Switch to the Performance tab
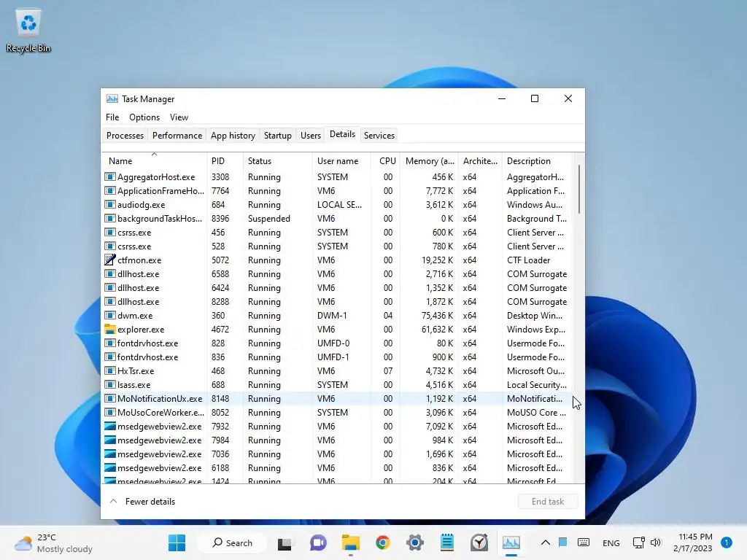The height and width of the screenshot is (560, 747). [x=177, y=135]
